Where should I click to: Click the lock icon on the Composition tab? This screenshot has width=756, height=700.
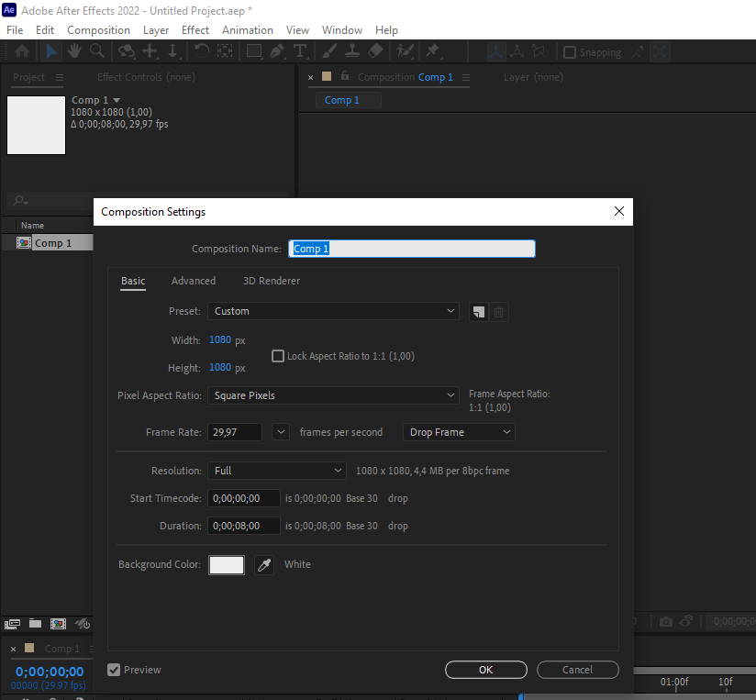(345, 76)
